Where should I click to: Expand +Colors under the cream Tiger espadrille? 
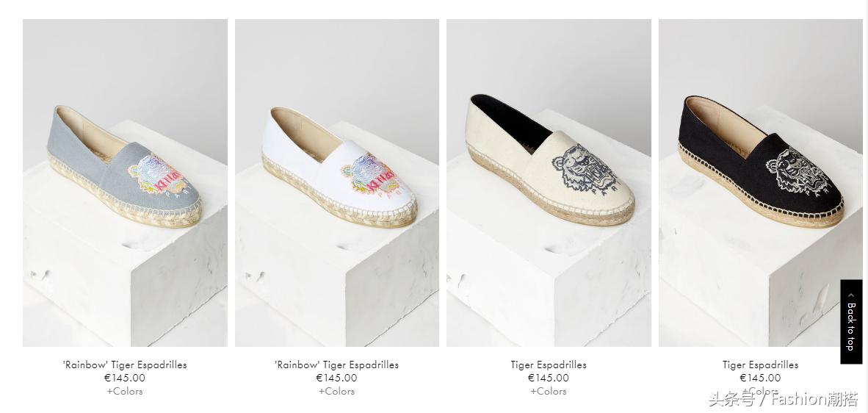coord(549,392)
